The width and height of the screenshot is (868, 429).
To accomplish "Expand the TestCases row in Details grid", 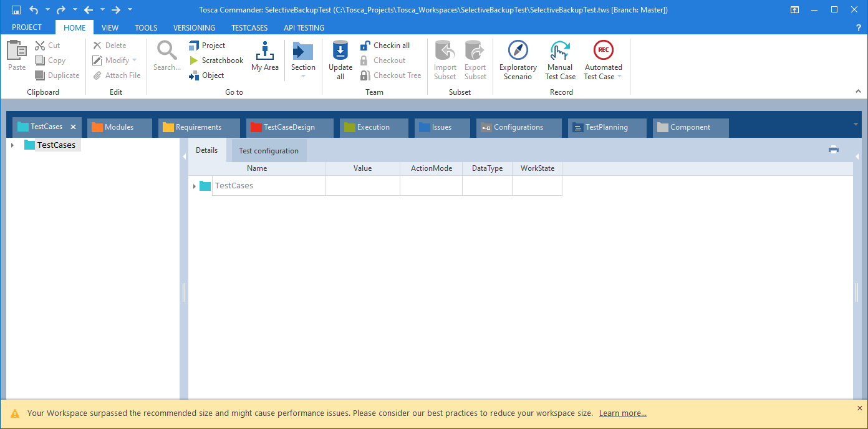I will [x=195, y=186].
